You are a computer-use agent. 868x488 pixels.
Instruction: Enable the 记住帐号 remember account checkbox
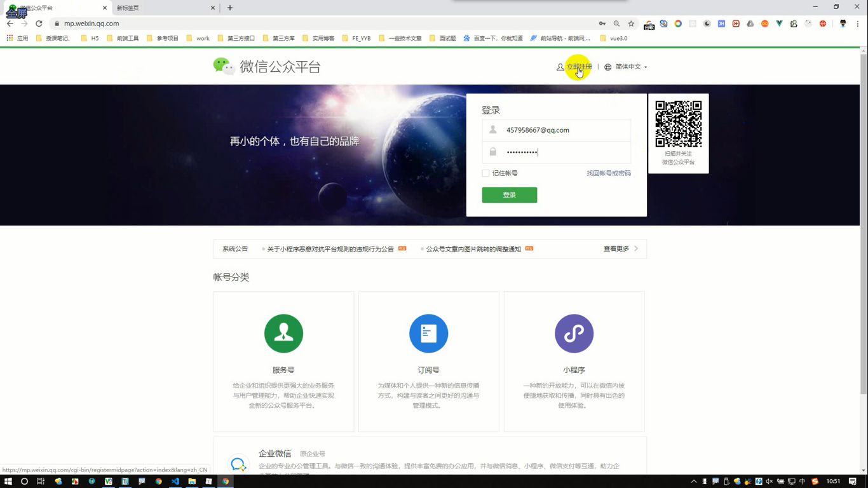pos(485,173)
